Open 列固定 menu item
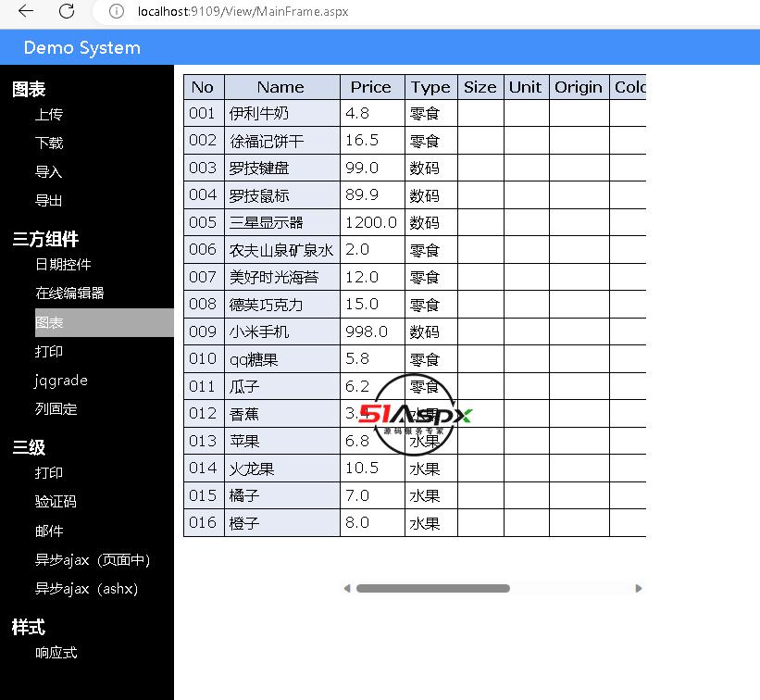Viewport: 760px width, 700px height. (56, 408)
